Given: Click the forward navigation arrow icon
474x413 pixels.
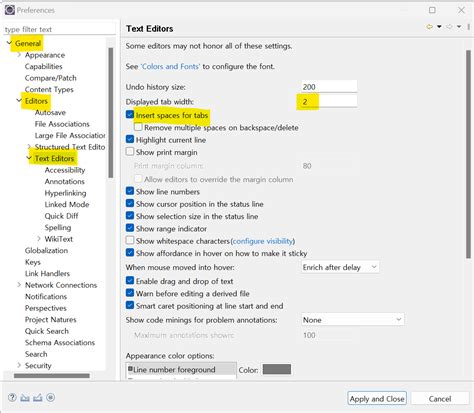Looking at the screenshot, I should point(449,27).
